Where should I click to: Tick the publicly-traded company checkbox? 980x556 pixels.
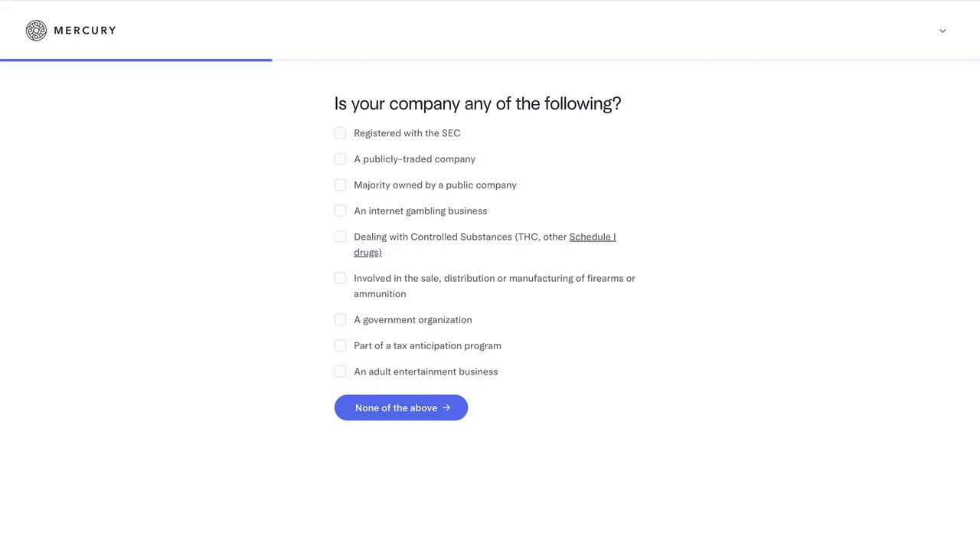340,159
